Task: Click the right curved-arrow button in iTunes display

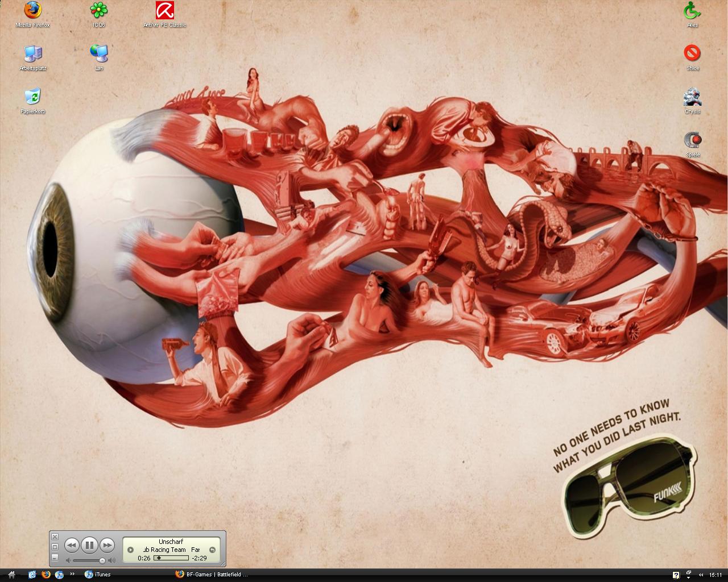Action: pyautogui.click(x=212, y=550)
